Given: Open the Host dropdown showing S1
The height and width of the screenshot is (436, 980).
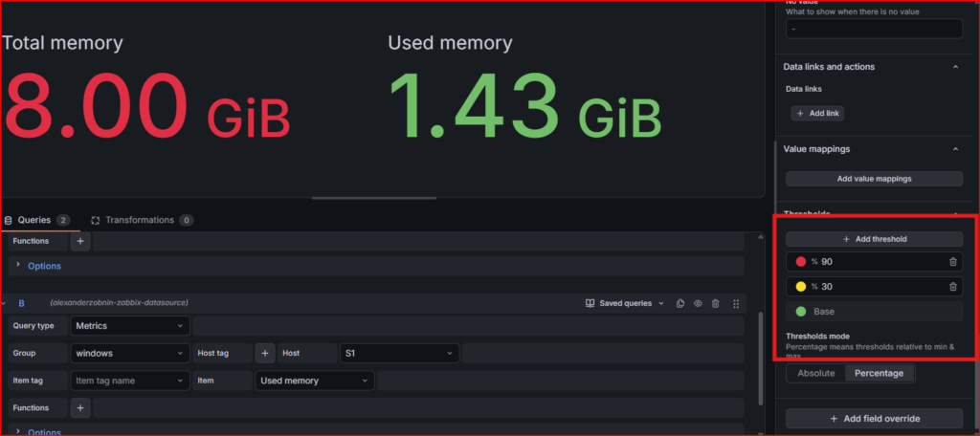Looking at the screenshot, I should click(x=399, y=353).
